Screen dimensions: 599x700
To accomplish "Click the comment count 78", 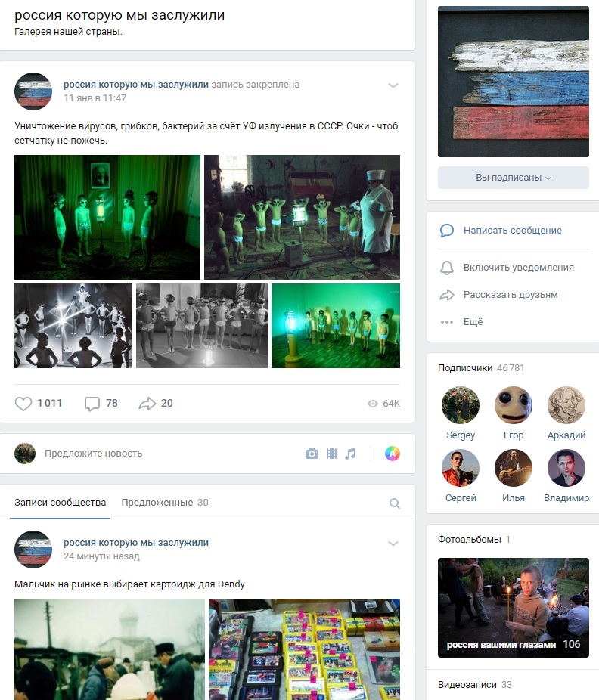I will 112,403.
